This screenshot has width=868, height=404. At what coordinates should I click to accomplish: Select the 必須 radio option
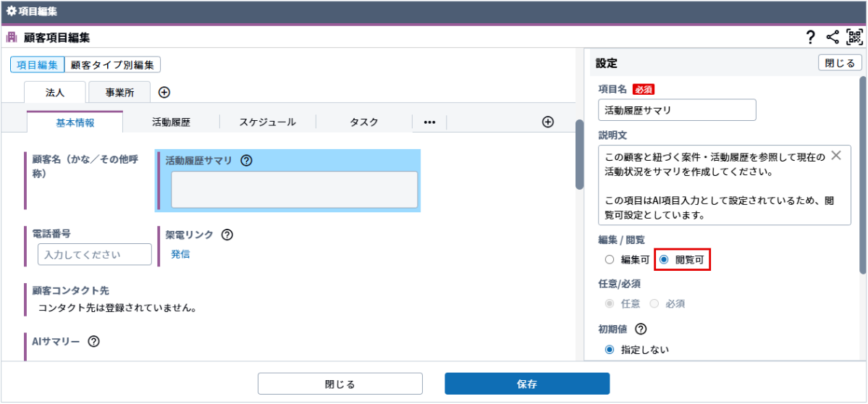[x=654, y=304]
